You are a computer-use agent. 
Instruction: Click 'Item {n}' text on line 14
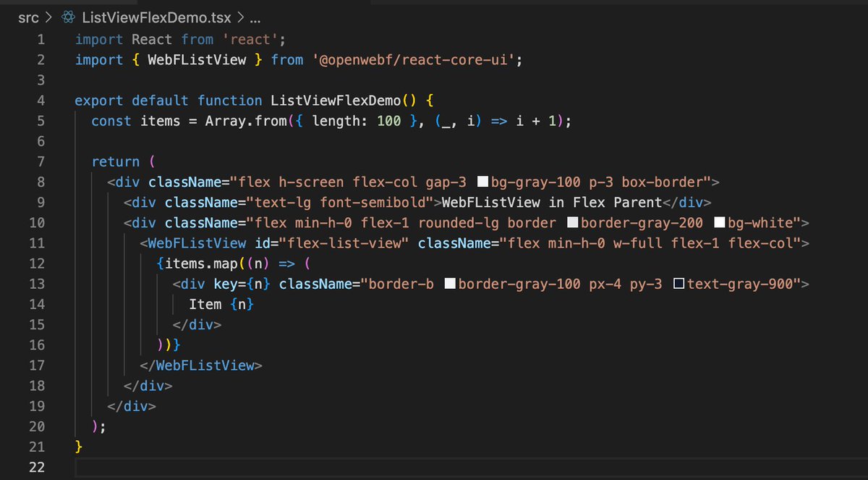point(221,304)
